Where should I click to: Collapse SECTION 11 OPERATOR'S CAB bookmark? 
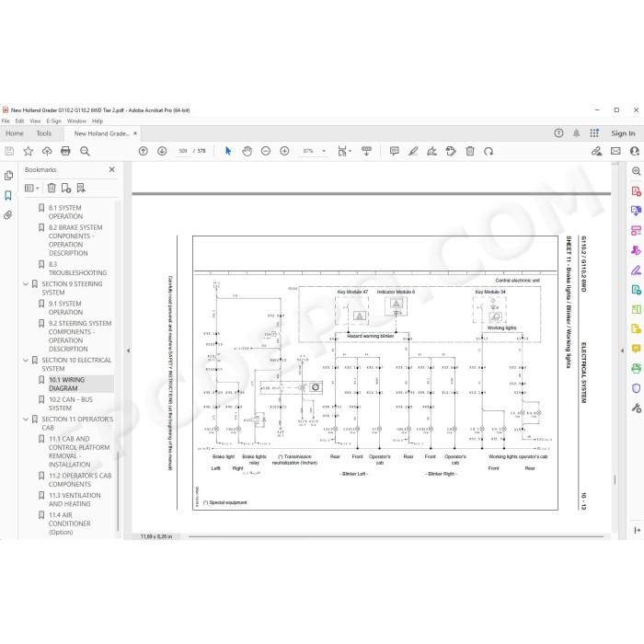(x=26, y=420)
